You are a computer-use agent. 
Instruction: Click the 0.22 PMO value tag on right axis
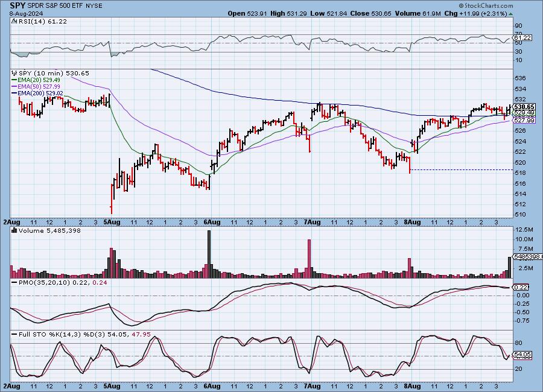[x=521, y=288]
